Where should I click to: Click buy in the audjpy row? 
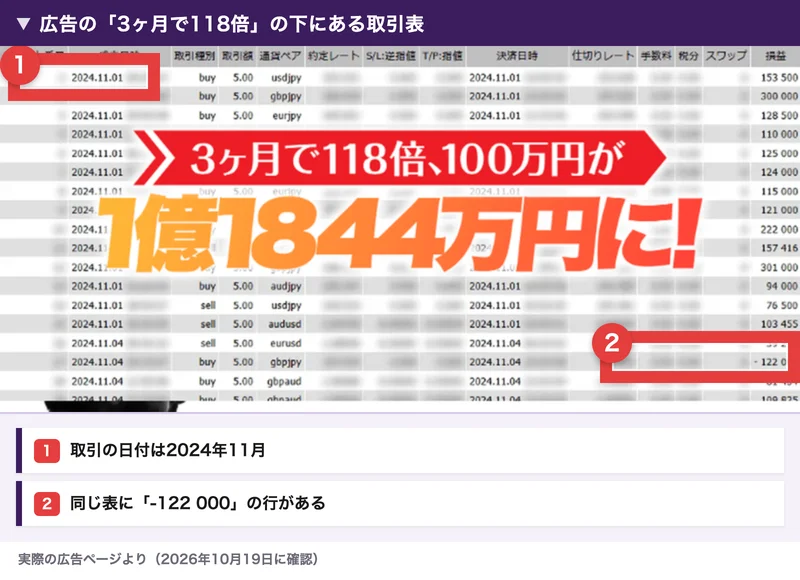207,286
